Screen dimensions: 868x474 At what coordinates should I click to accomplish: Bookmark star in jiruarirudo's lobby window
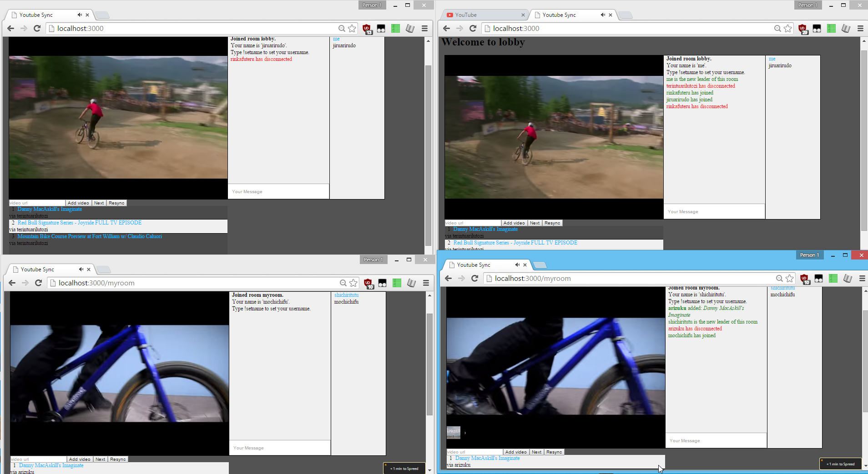pos(352,28)
